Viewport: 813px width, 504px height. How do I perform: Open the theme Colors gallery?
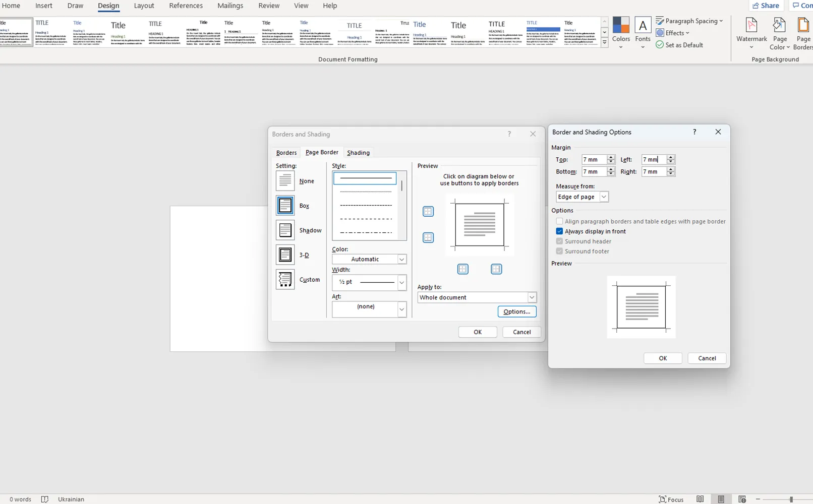click(x=621, y=33)
